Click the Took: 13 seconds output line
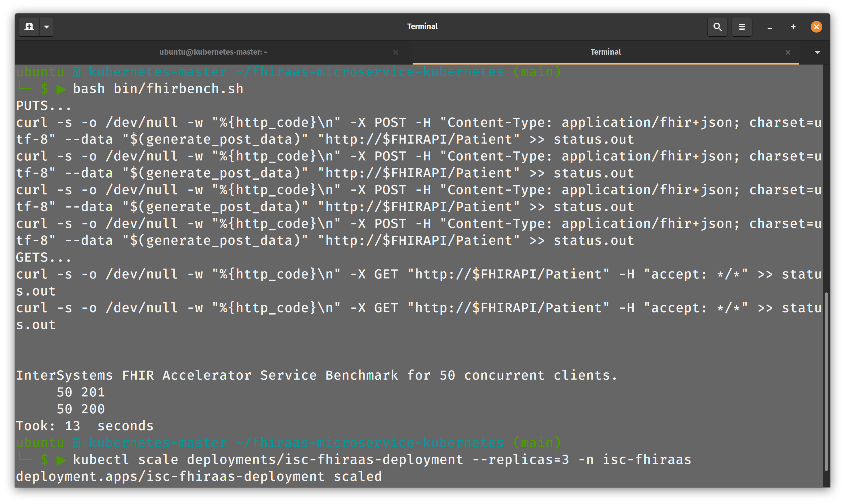 pyautogui.click(x=85, y=426)
